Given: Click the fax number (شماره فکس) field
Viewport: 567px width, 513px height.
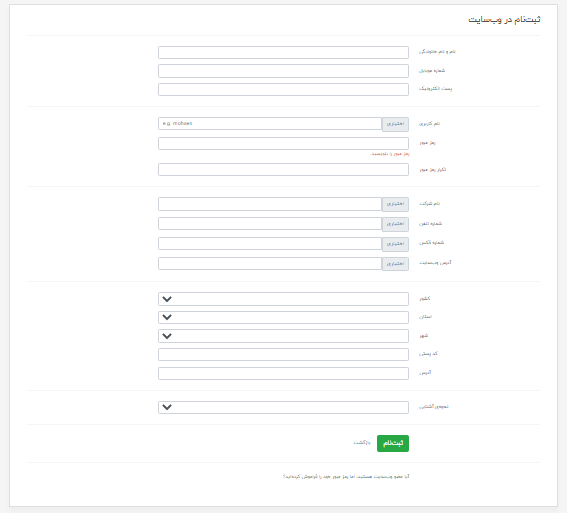Looking at the screenshot, I should pyautogui.click(x=270, y=244).
